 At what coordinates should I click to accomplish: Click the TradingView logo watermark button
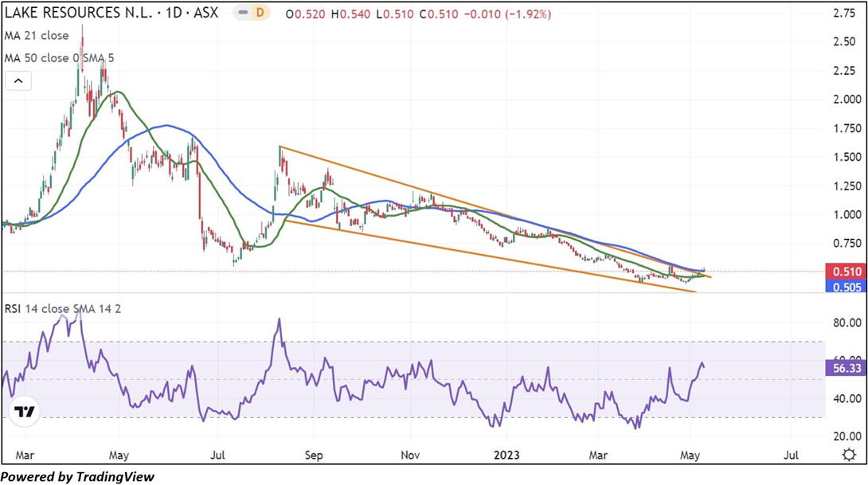pyautogui.click(x=25, y=412)
